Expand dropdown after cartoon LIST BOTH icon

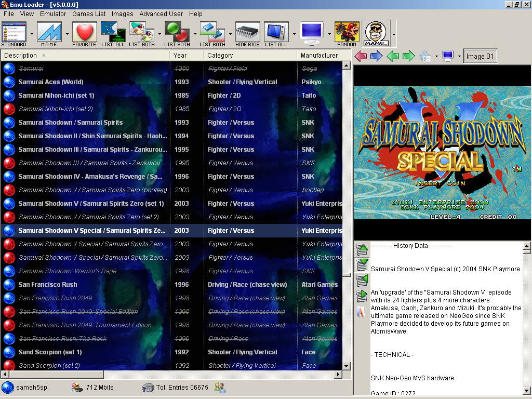click(x=159, y=34)
